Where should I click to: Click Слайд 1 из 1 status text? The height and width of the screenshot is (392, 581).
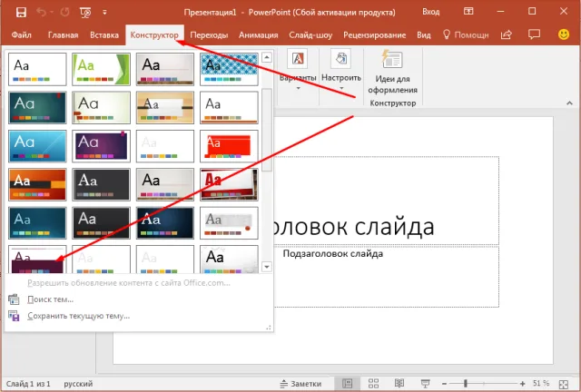click(x=28, y=384)
